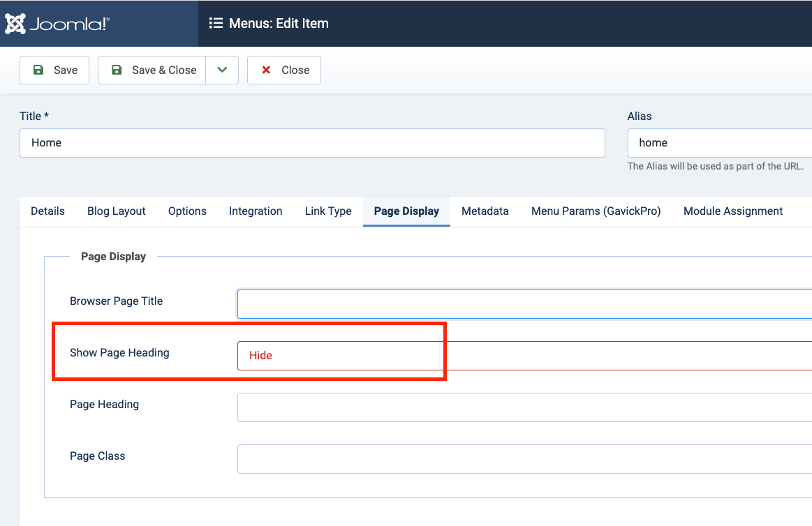Click into the Title field containing Home
The image size is (812, 526).
pyautogui.click(x=312, y=143)
